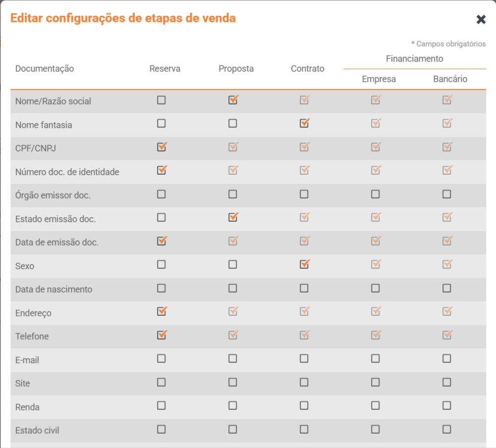Image resolution: width=496 pixels, height=448 pixels.
Task: Check Bancário checkbox for Renda
Action: pyautogui.click(x=447, y=405)
